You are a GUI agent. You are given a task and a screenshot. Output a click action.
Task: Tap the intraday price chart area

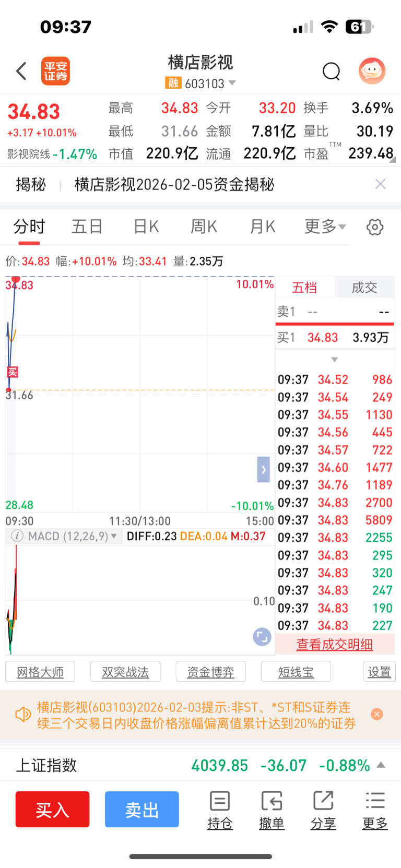[x=140, y=394]
